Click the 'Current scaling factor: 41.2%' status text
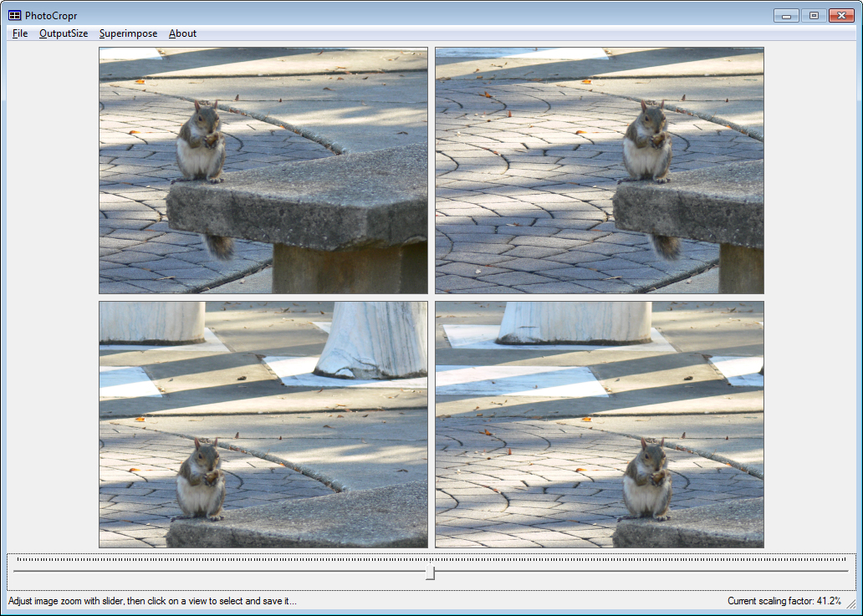 [x=784, y=601]
